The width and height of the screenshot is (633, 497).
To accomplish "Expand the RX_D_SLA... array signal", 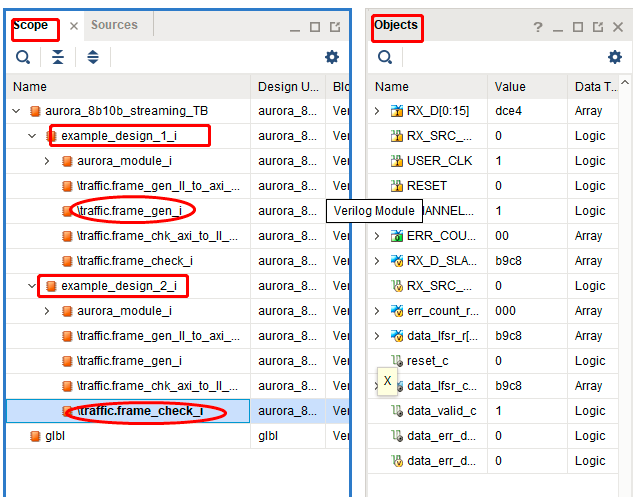I will (x=377, y=261).
